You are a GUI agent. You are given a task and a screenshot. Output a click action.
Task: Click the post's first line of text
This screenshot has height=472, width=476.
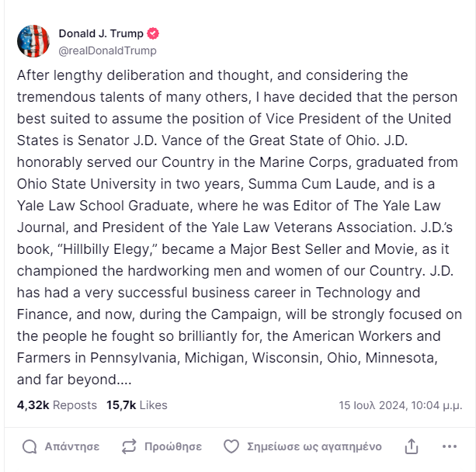coord(212,76)
